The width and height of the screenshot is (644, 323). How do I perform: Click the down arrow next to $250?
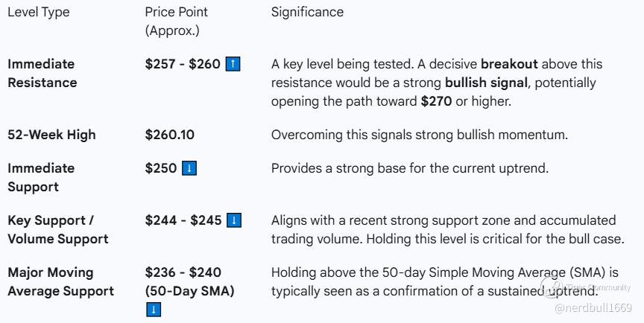[x=189, y=168]
